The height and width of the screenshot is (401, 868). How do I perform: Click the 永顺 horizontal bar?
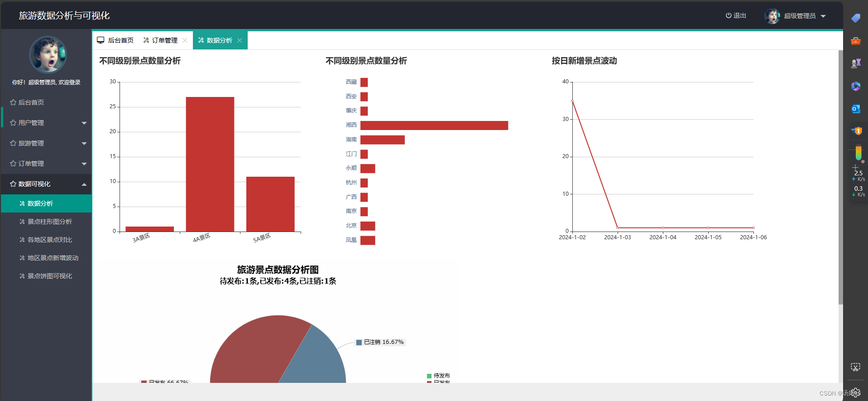368,169
